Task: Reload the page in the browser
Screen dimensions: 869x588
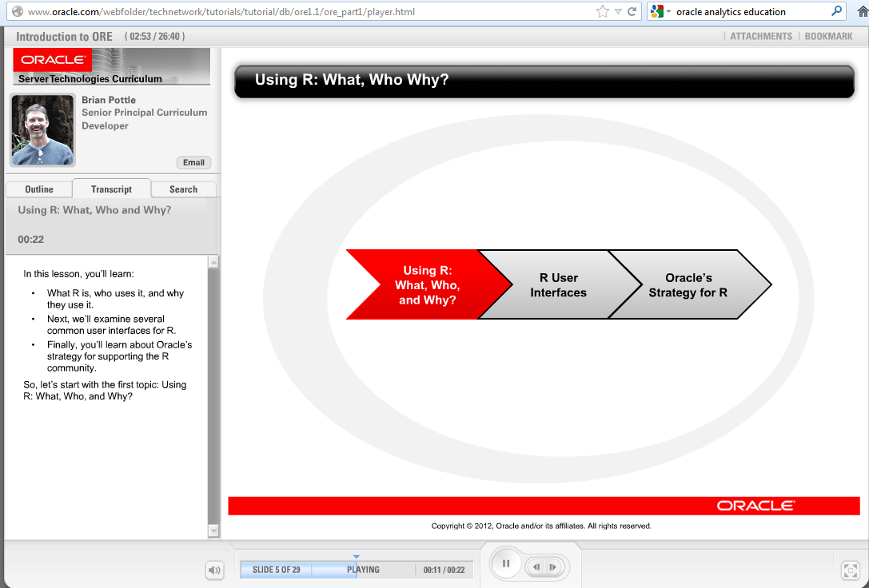Action: (x=632, y=12)
